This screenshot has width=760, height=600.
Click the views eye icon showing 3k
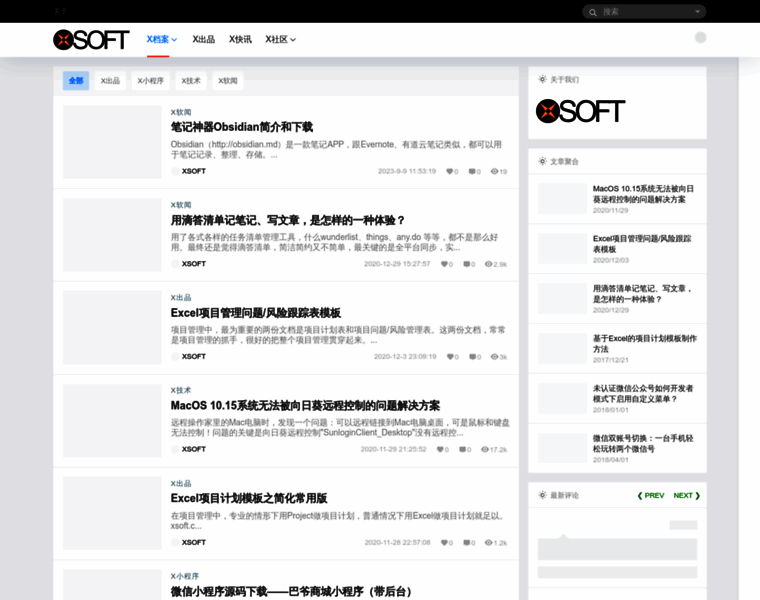pos(494,357)
